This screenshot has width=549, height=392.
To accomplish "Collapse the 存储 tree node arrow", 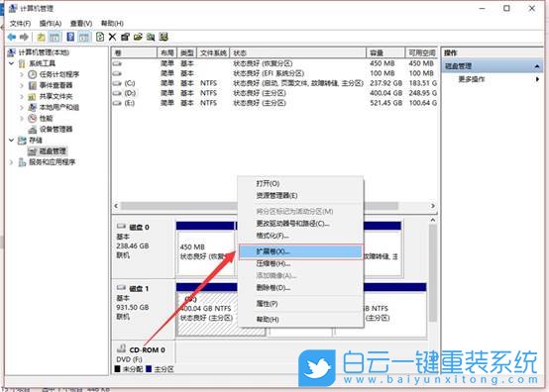I will click(x=12, y=141).
